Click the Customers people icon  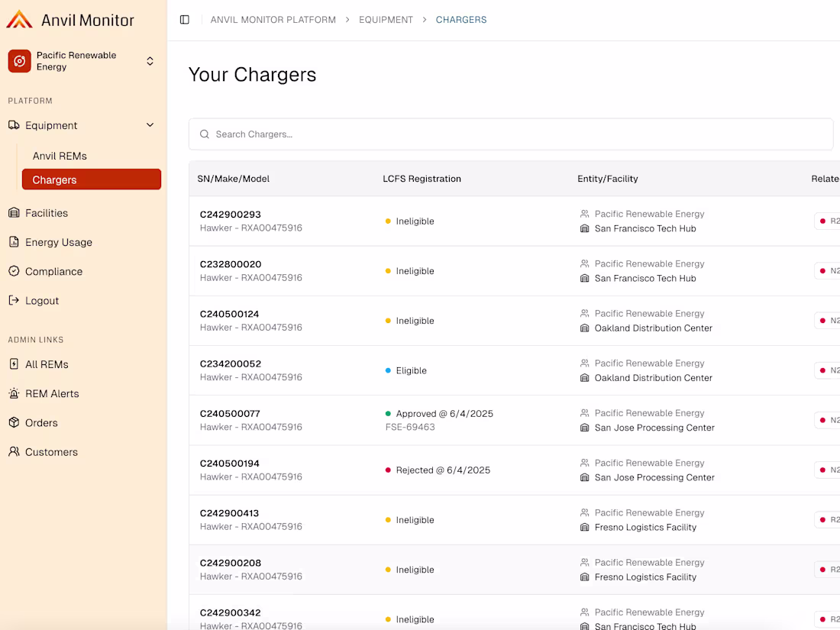[x=14, y=451]
